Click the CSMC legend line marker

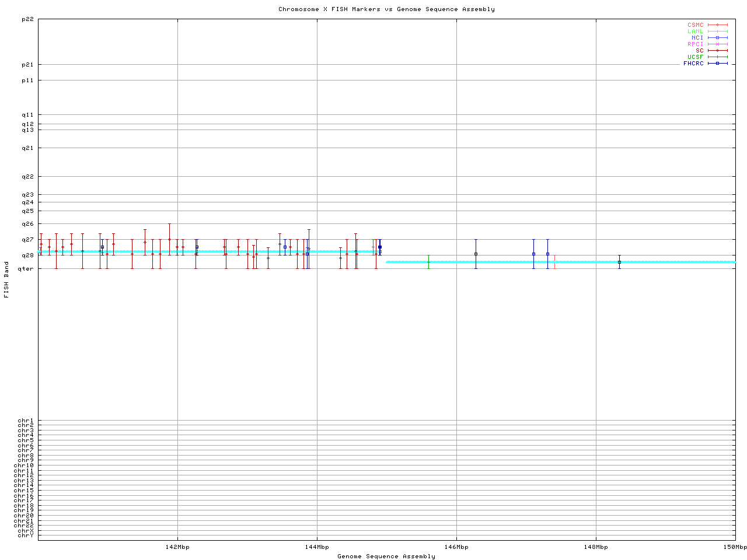pyautogui.click(x=717, y=25)
